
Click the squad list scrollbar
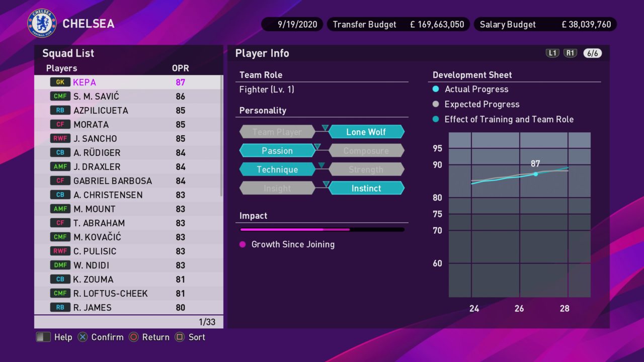pyautogui.click(x=221, y=136)
